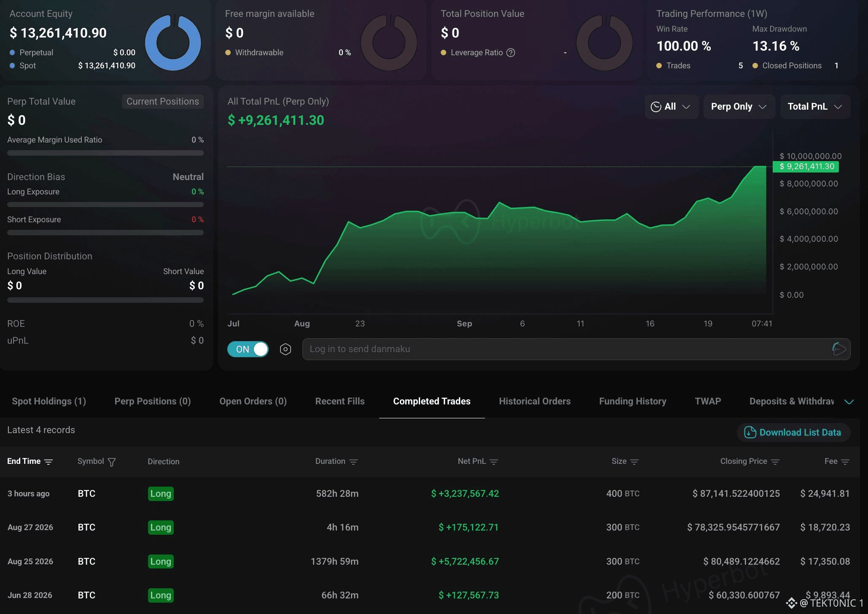Image resolution: width=868 pixels, height=614 pixels.
Task: Sort by Size icon
Action: coord(634,462)
